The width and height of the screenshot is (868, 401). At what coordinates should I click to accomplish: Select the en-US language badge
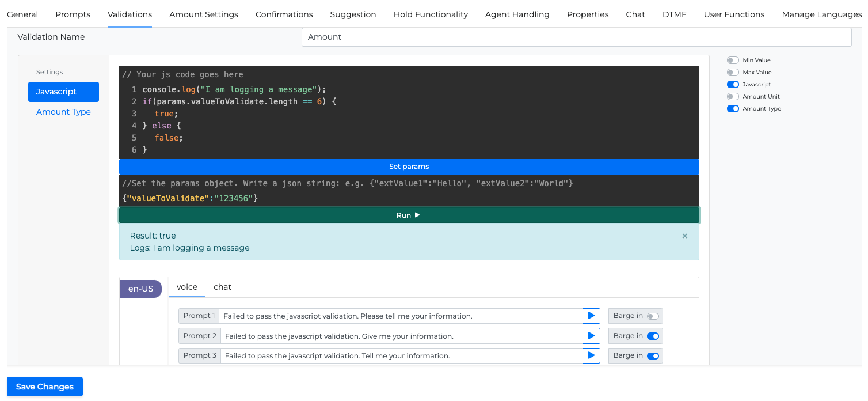(x=140, y=289)
